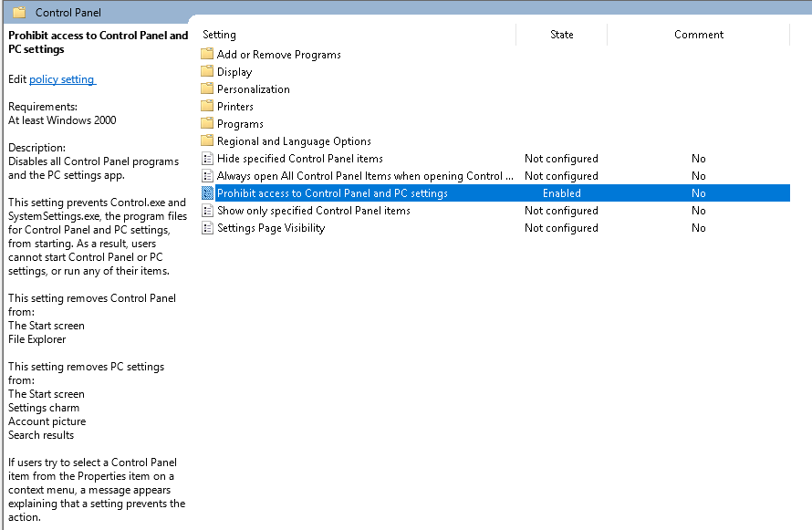812x530 pixels.
Task: Click the Settings Page Visibility policy icon
Action: 207,228
